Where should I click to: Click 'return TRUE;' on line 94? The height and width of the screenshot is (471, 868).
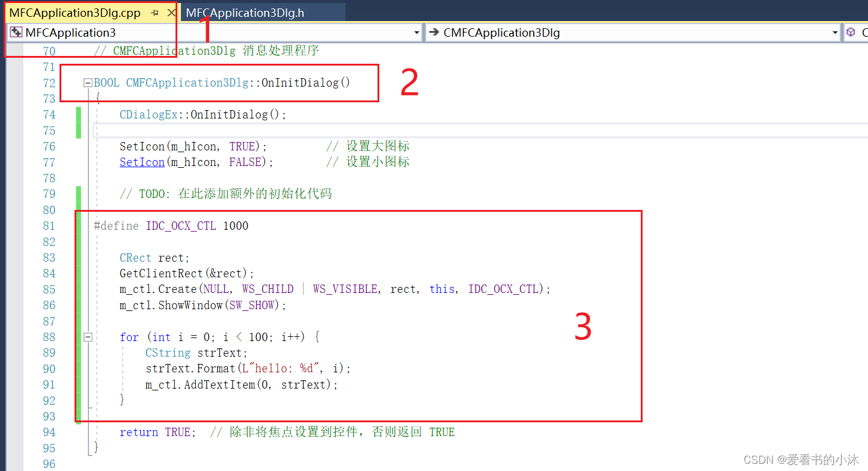157,433
